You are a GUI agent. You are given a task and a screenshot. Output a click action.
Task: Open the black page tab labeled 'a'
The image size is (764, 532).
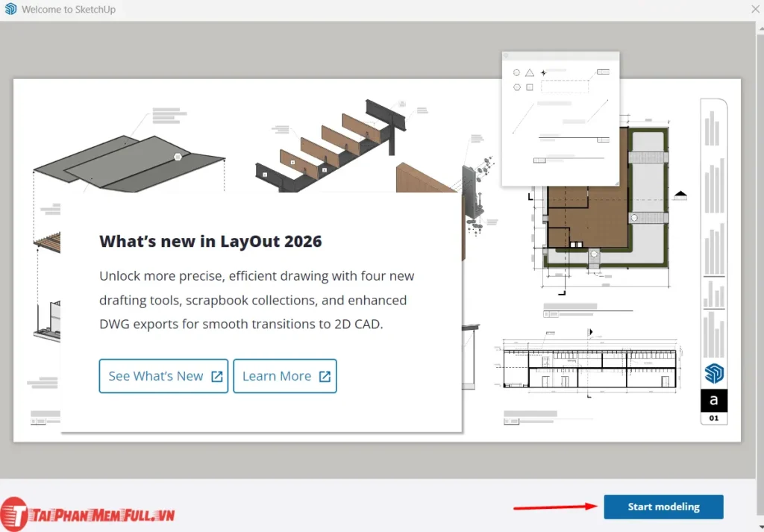(713, 400)
